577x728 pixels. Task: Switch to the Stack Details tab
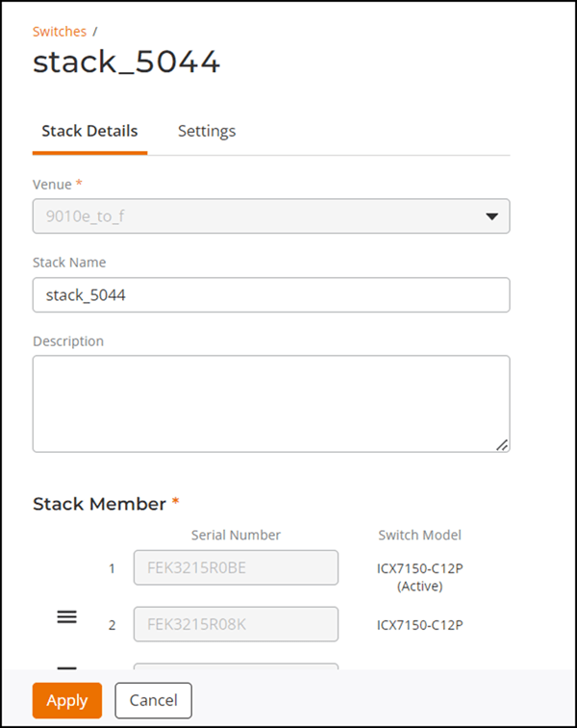click(x=89, y=131)
